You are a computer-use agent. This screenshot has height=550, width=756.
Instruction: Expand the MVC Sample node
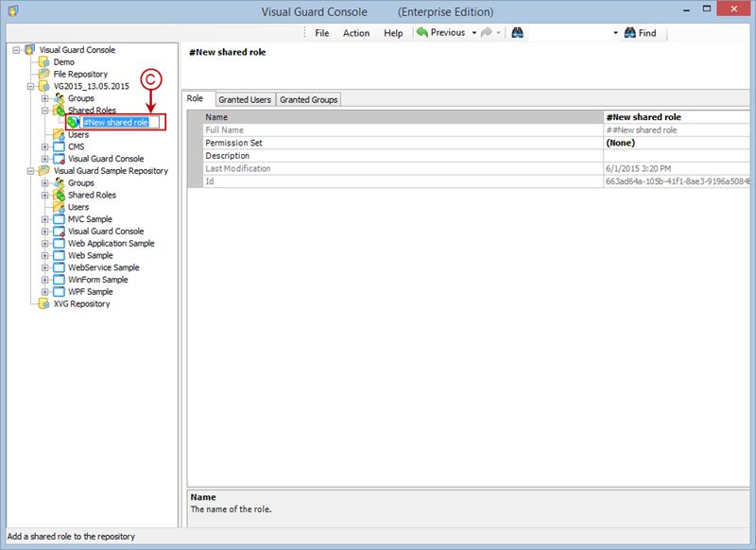click(x=44, y=219)
